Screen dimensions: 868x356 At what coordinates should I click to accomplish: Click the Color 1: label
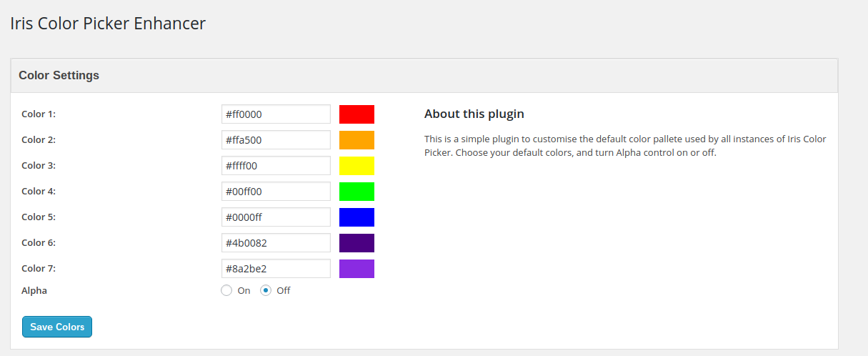39,114
